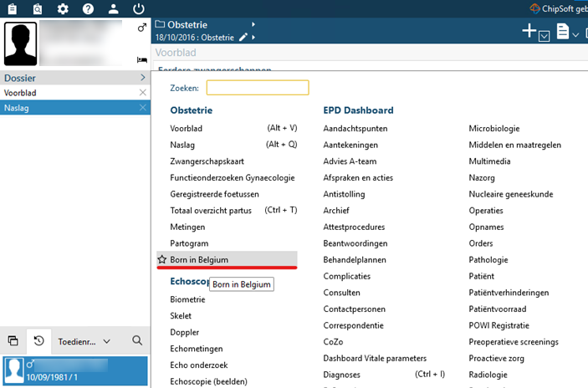Click the magnifier search icon in patient panel

tap(137, 341)
